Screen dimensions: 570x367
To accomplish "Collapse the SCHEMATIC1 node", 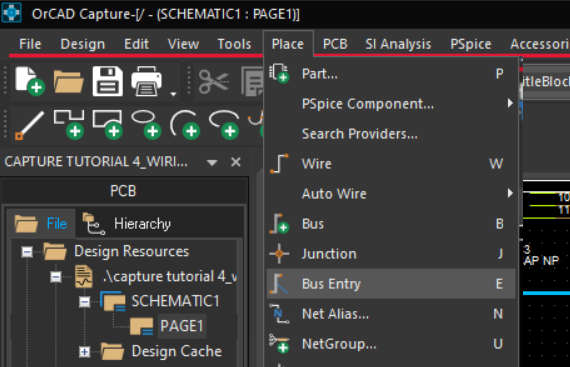I will click(x=84, y=302).
